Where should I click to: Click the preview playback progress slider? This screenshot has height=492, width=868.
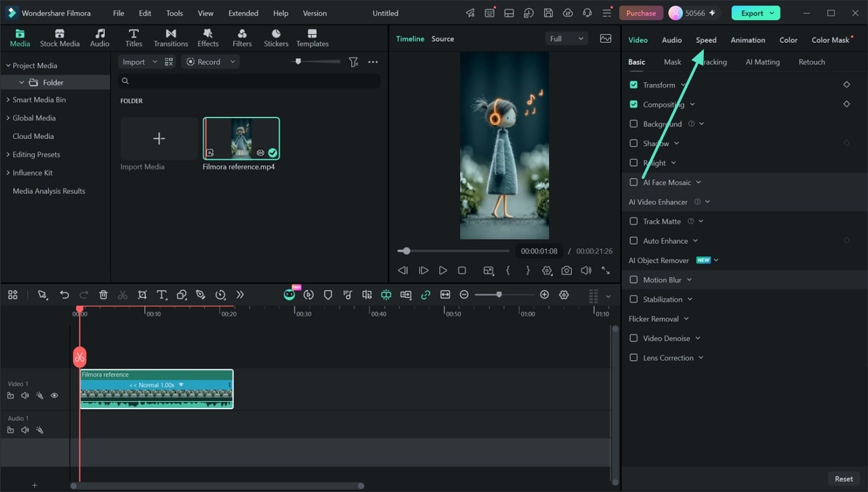(453, 251)
